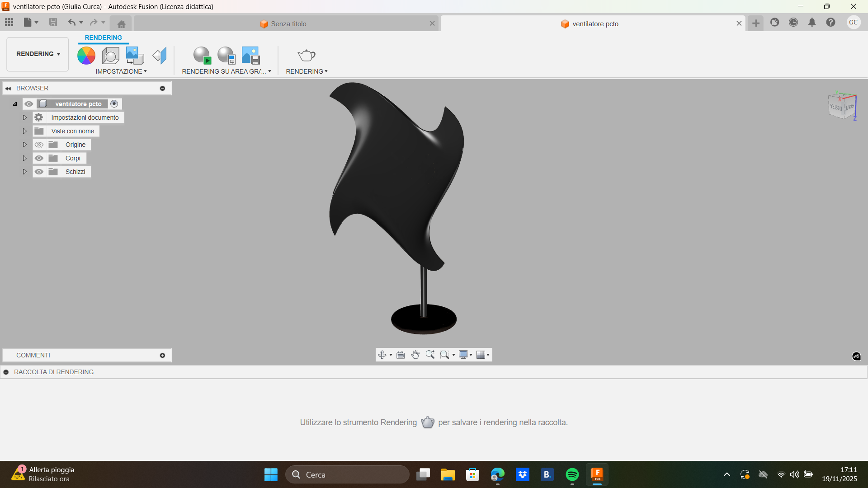This screenshot has height=488, width=868.
Task: Collapse the BROWSER panel
Action: point(8,88)
